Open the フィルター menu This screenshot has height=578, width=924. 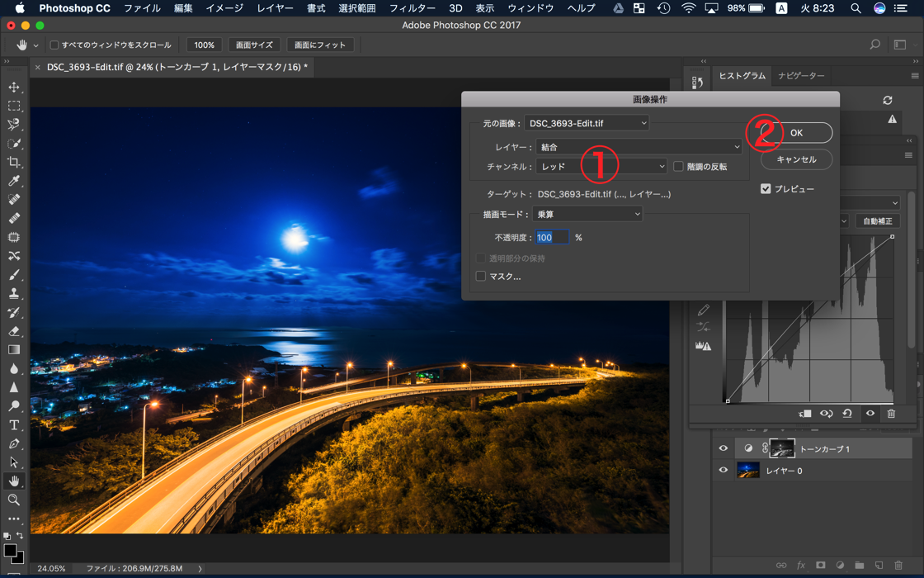412,8
